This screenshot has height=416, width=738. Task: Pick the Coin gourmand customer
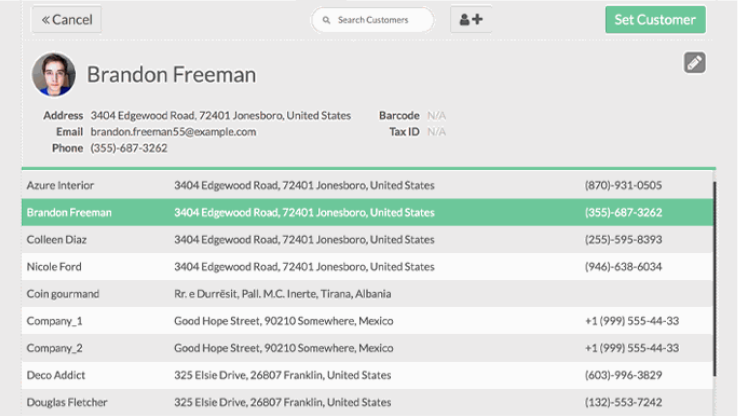pos(63,294)
